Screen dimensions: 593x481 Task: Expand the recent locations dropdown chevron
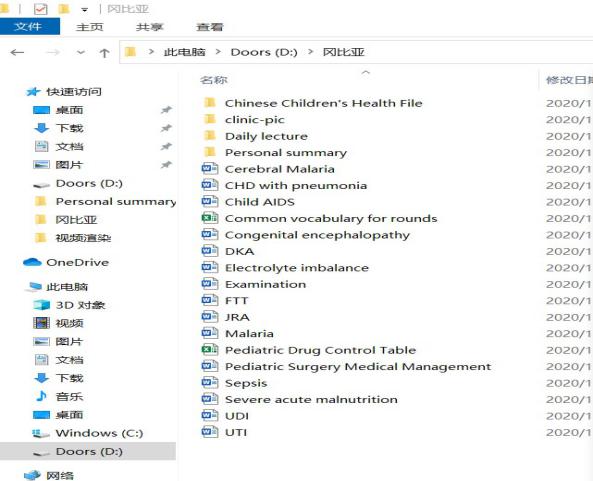[x=81, y=52]
